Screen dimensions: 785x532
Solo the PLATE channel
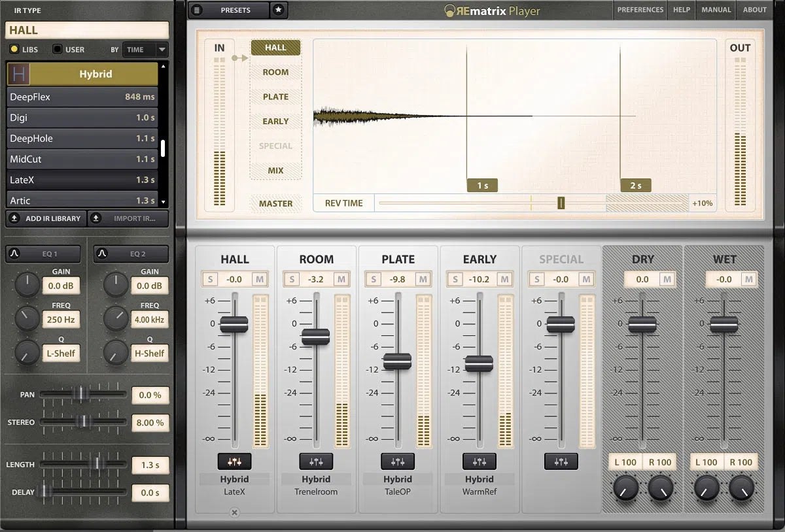tap(373, 278)
